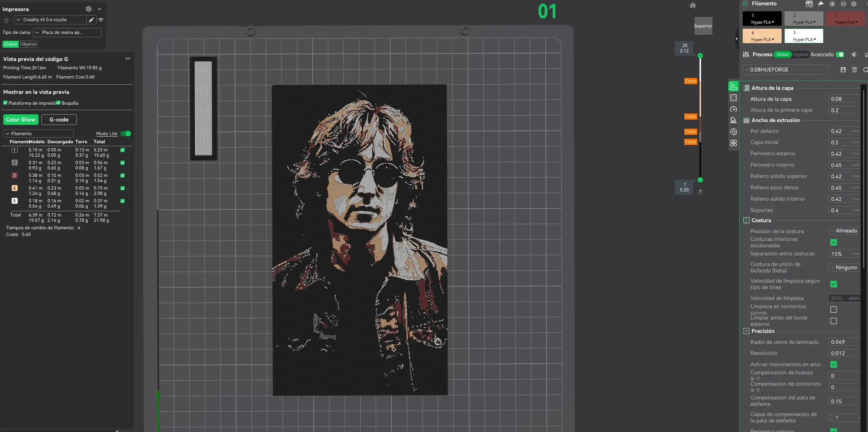This screenshot has height=432, width=868.
Task: Add a new filament slot
Action: (x=832, y=4)
